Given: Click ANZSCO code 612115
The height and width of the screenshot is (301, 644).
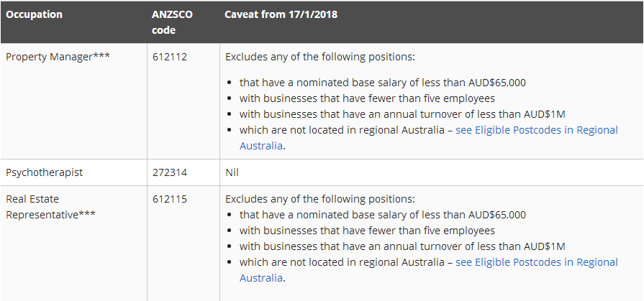Looking at the screenshot, I should click(x=170, y=199).
